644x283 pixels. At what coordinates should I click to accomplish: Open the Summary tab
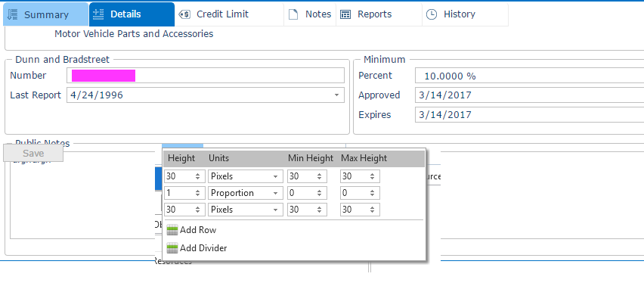click(x=45, y=14)
